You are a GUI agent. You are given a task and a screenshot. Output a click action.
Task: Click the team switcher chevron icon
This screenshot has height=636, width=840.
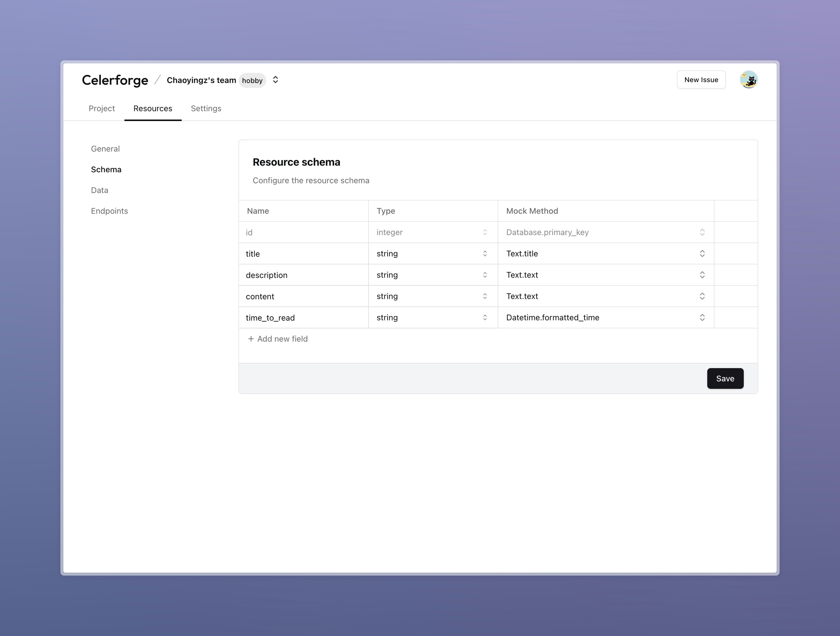(x=275, y=80)
